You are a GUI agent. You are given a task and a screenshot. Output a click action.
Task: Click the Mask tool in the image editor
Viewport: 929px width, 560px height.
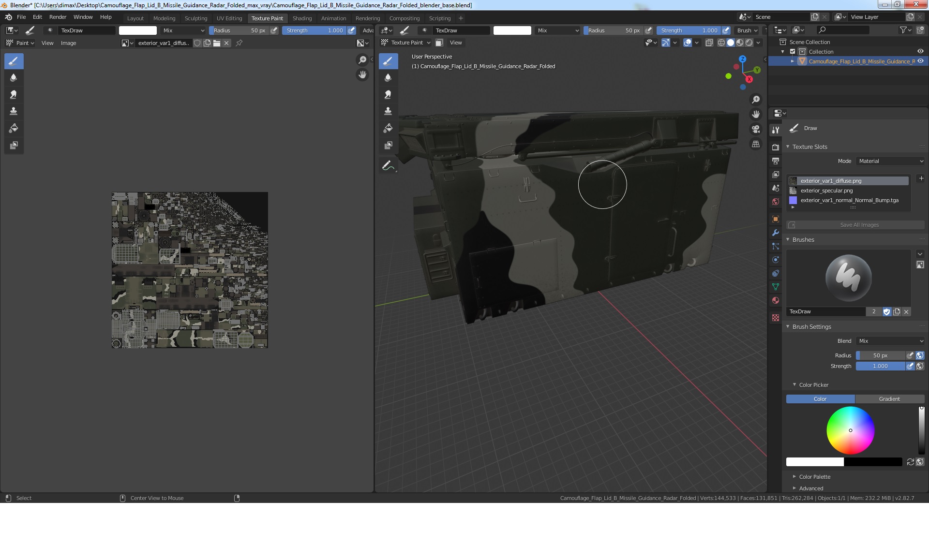coord(14,145)
